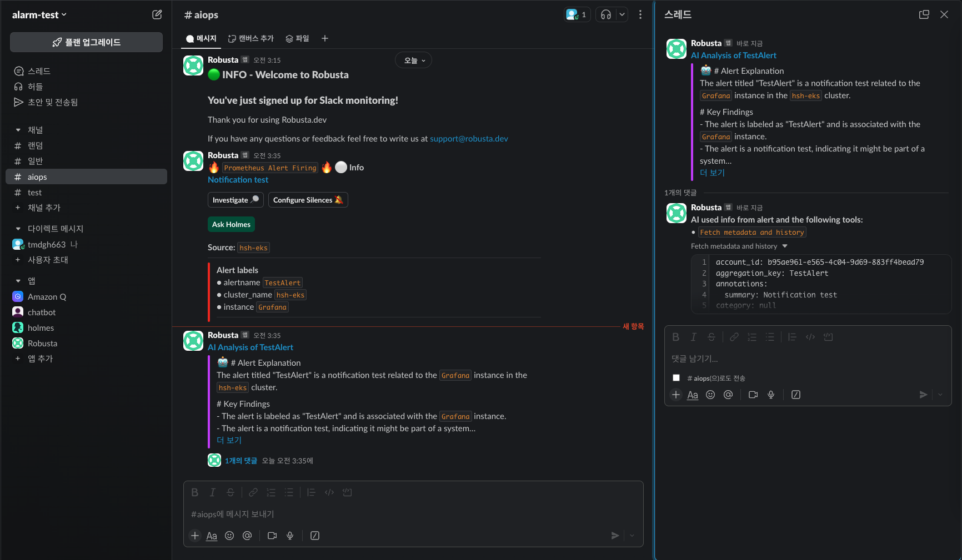Focus the #aiops message input field

click(413, 514)
